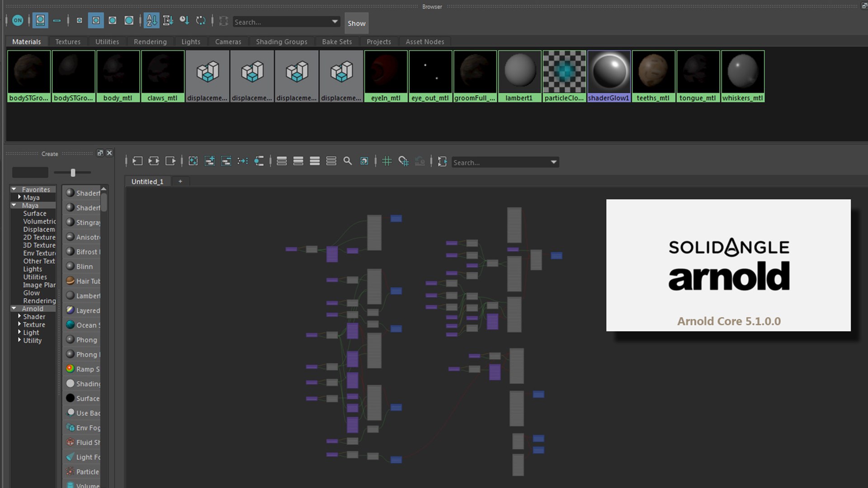Click the Show button

356,23
